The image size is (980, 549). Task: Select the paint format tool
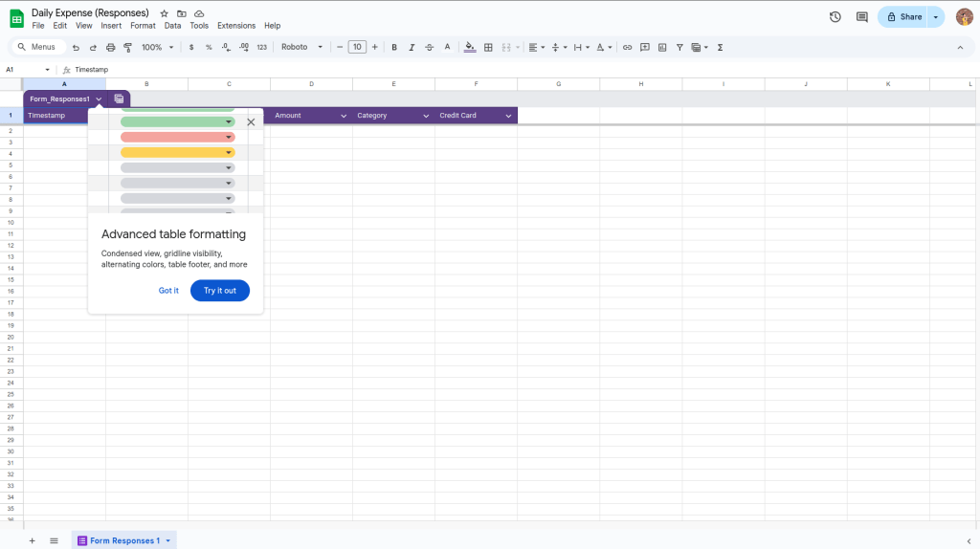click(x=127, y=47)
